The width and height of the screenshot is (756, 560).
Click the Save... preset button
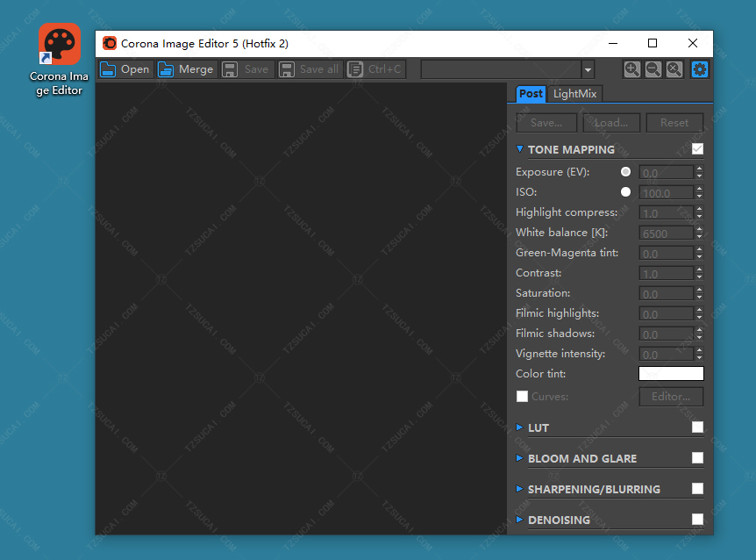click(x=546, y=123)
